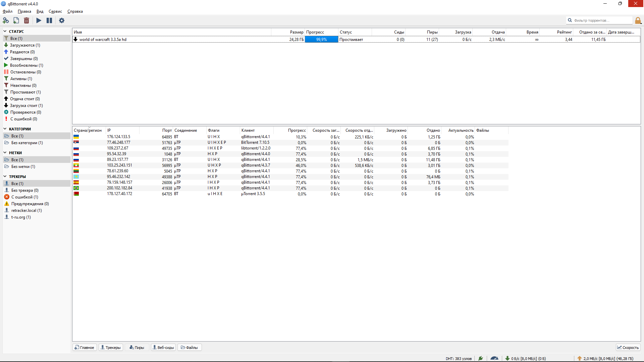The image size is (644, 362).
Task: Select the Без метки (1) filter
Action: 37,167
